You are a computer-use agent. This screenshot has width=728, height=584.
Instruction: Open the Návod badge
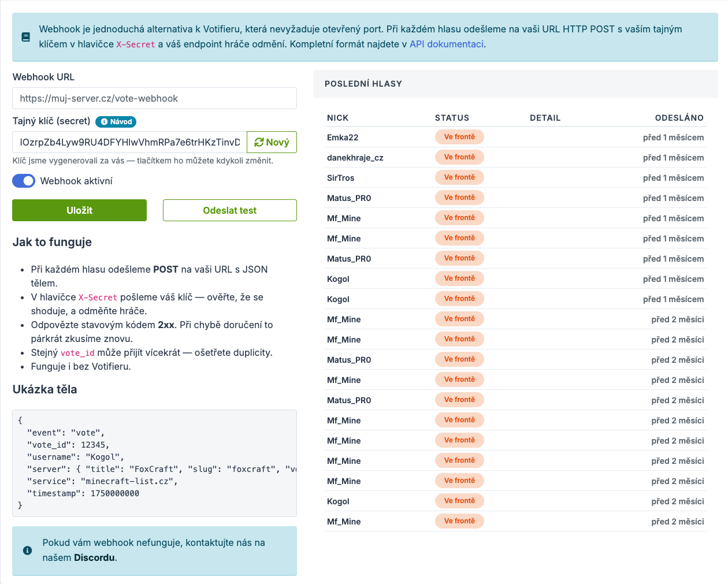(116, 122)
